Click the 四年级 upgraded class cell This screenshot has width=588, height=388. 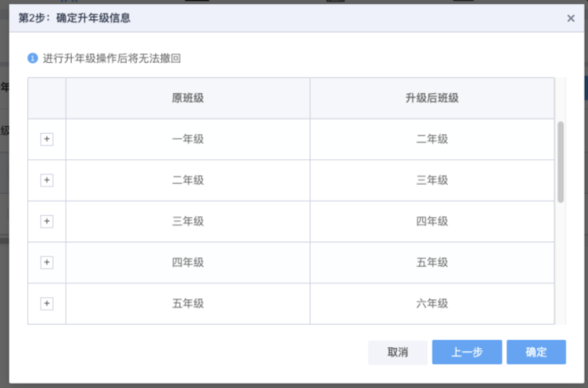pos(432,221)
